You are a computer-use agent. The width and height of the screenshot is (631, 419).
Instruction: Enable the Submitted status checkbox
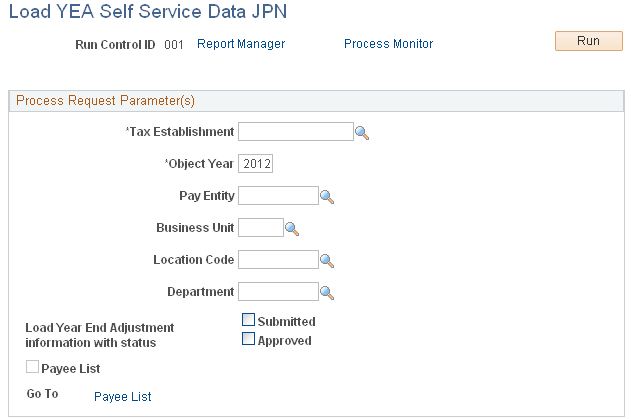248,321
